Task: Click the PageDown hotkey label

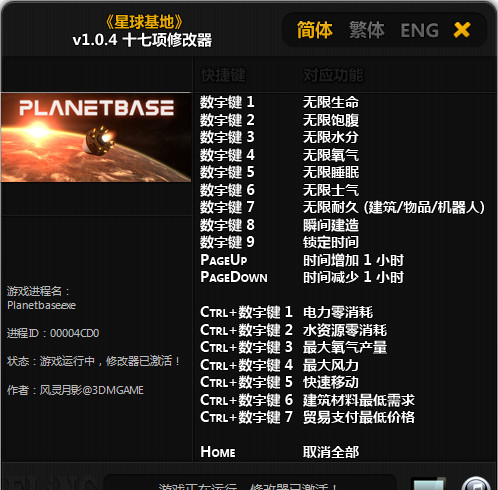Action: click(234, 277)
